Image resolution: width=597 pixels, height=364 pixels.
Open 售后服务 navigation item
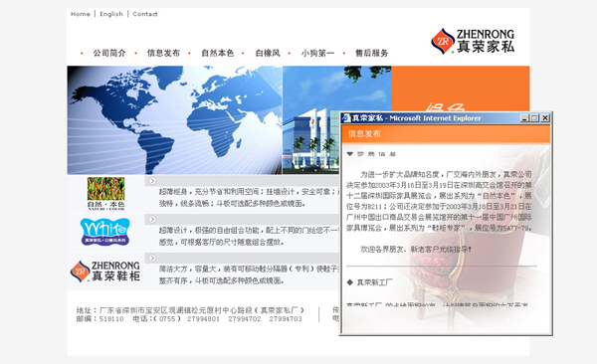click(x=371, y=53)
